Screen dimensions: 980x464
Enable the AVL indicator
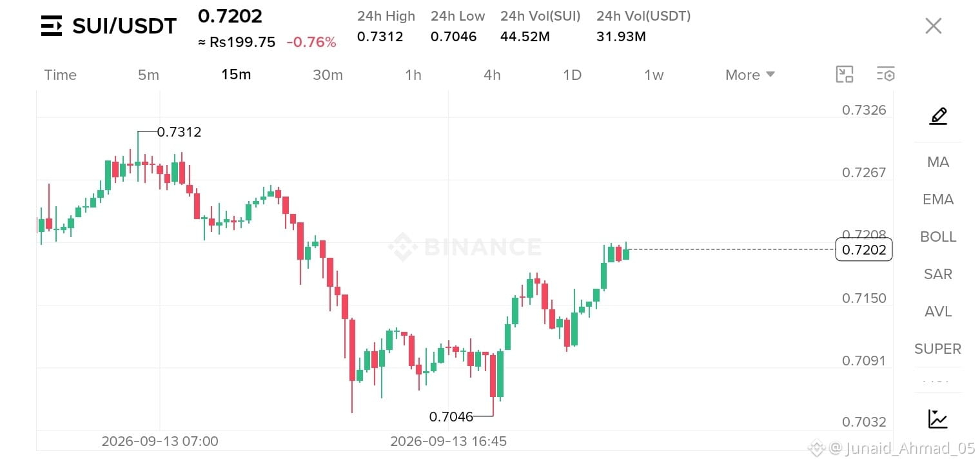(938, 312)
